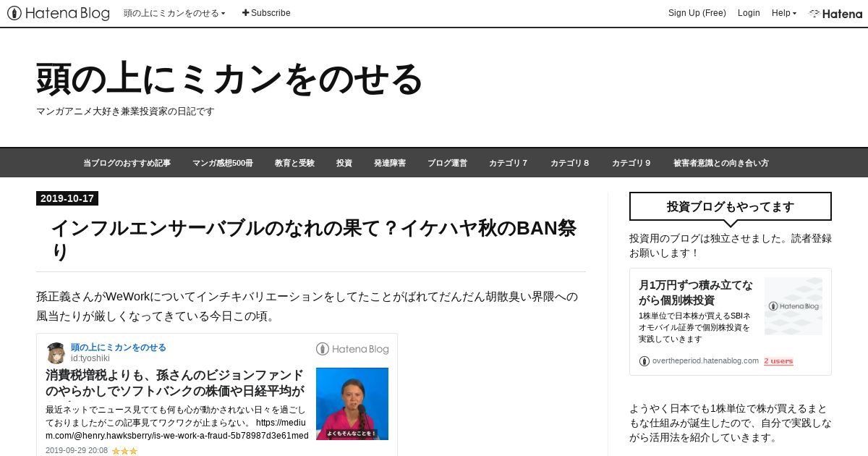
Task: Open カテゴリ９ in navigation bar
Action: (x=631, y=163)
